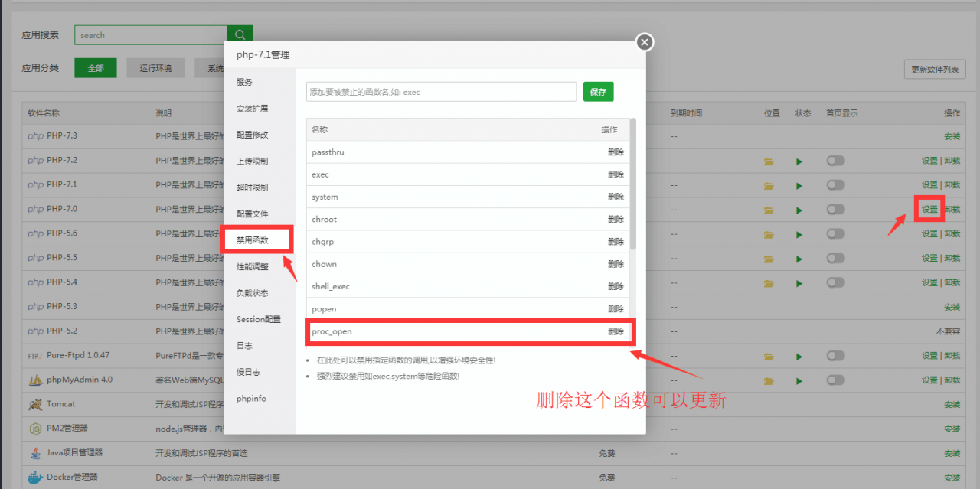Close the php-7.1管理 dialog
This screenshot has height=489, width=980.
[645, 42]
